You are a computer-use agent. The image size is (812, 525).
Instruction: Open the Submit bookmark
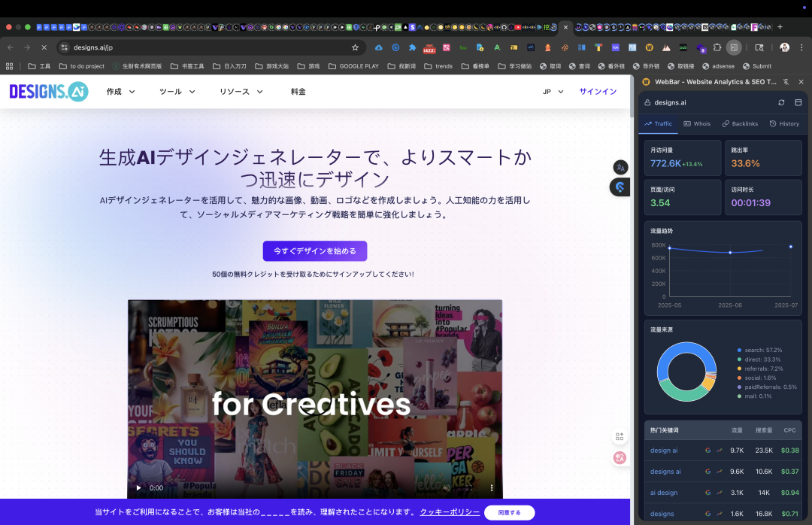point(756,66)
